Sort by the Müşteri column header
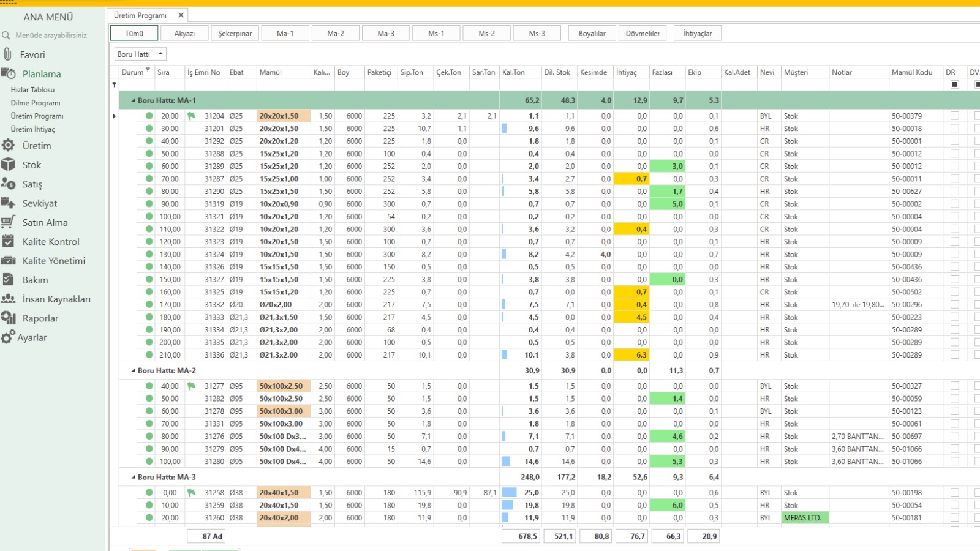Viewport: 980px width, 551px height. tap(805, 72)
